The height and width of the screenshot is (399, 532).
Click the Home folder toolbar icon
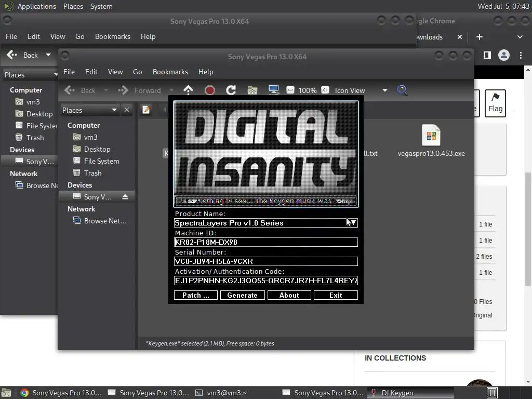(x=252, y=90)
